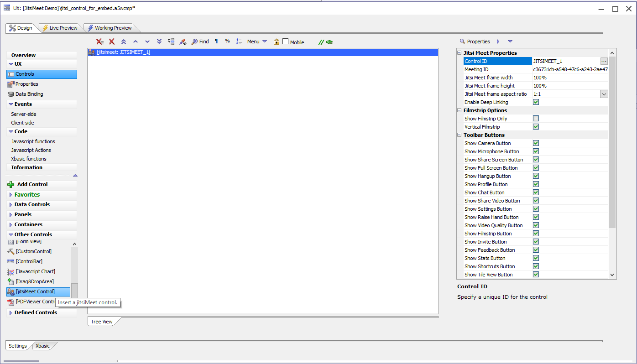Click the right-pointing arrow beside Properties
The height and width of the screenshot is (364, 637).
tap(498, 42)
